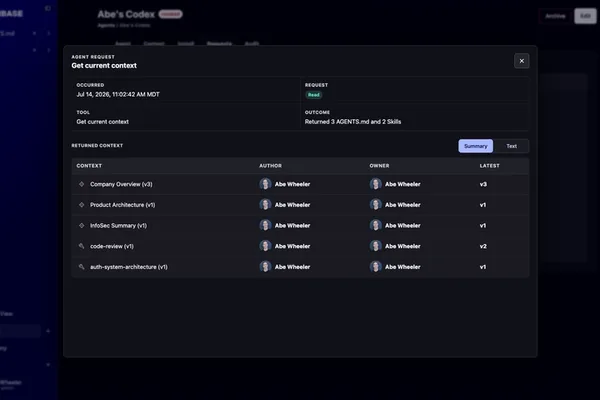Click the diamond icon beside Company Overview (v3)

click(82, 184)
